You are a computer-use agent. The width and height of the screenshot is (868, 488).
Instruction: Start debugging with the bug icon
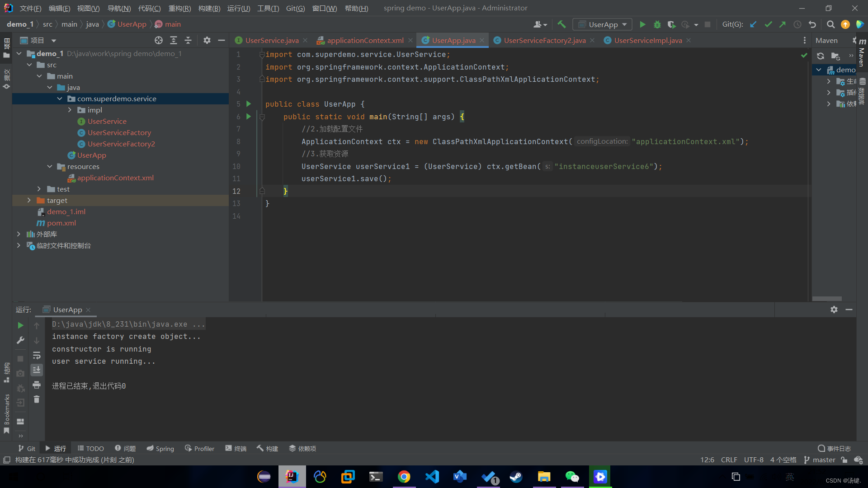coord(657,24)
